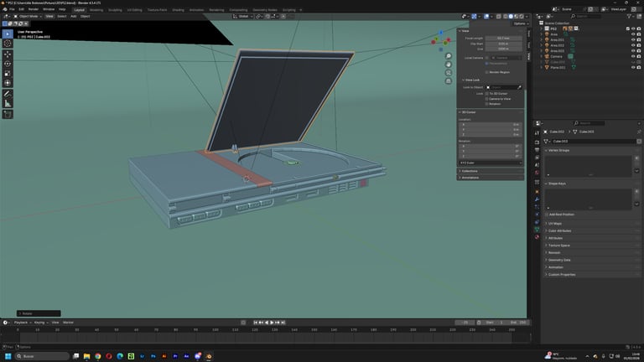Viewport: 644px width, 362px height.
Task: Select the Annotate tool
Action: click(x=8, y=94)
